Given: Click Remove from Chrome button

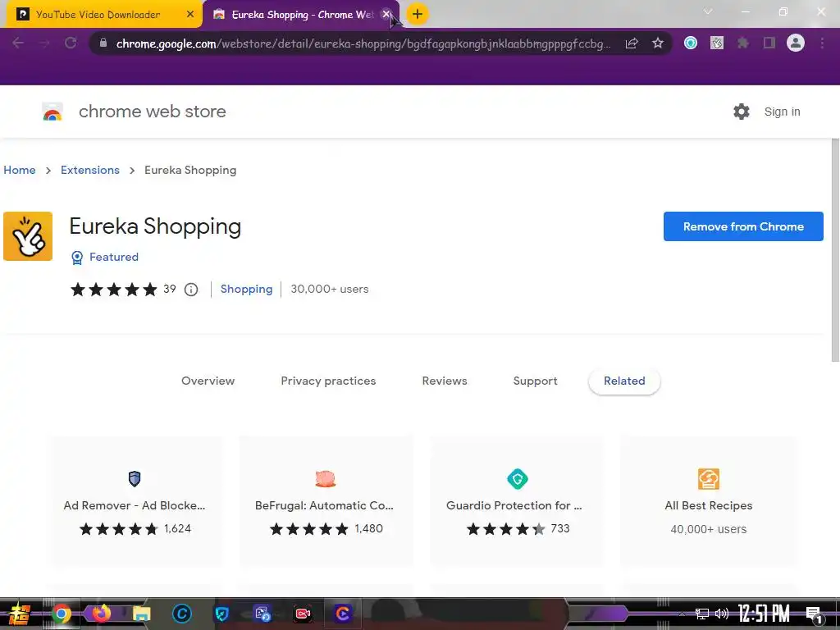Looking at the screenshot, I should pyautogui.click(x=743, y=226).
